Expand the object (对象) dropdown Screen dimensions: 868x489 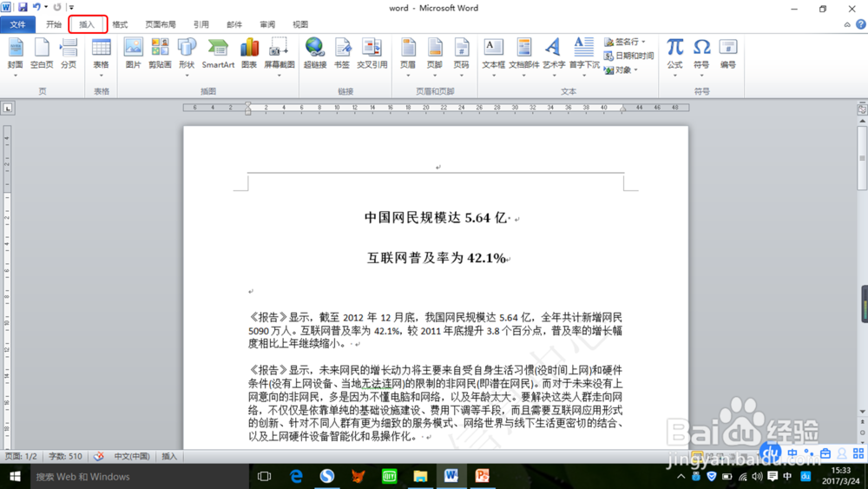635,70
